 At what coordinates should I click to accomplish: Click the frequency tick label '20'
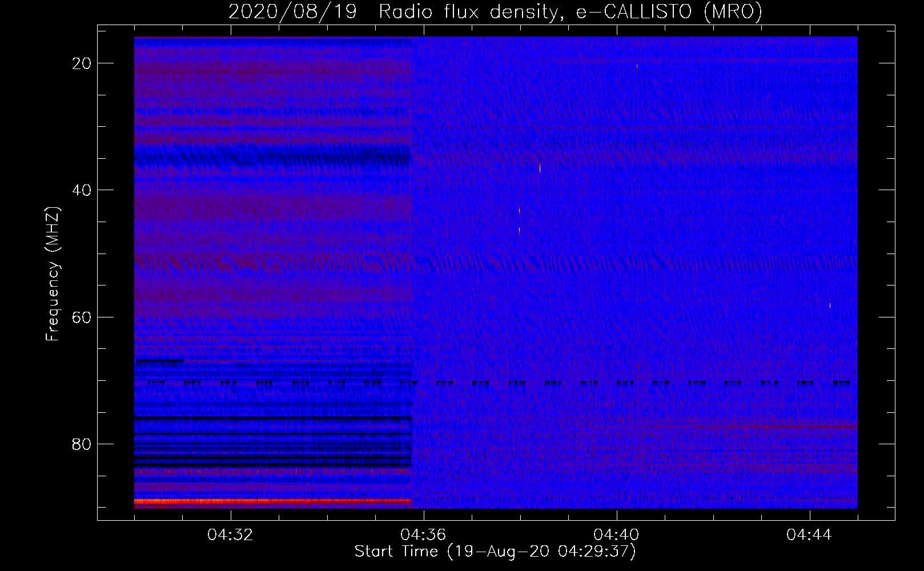pos(82,63)
